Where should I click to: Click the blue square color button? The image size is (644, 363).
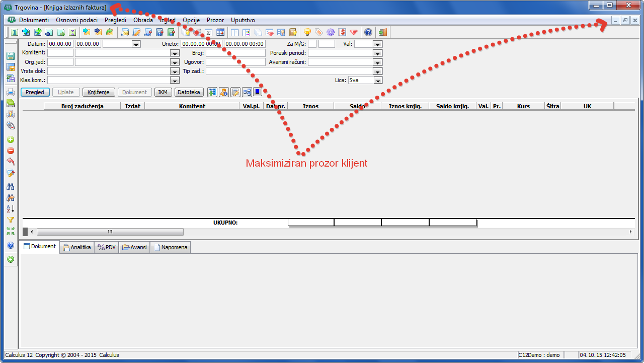tap(258, 92)
